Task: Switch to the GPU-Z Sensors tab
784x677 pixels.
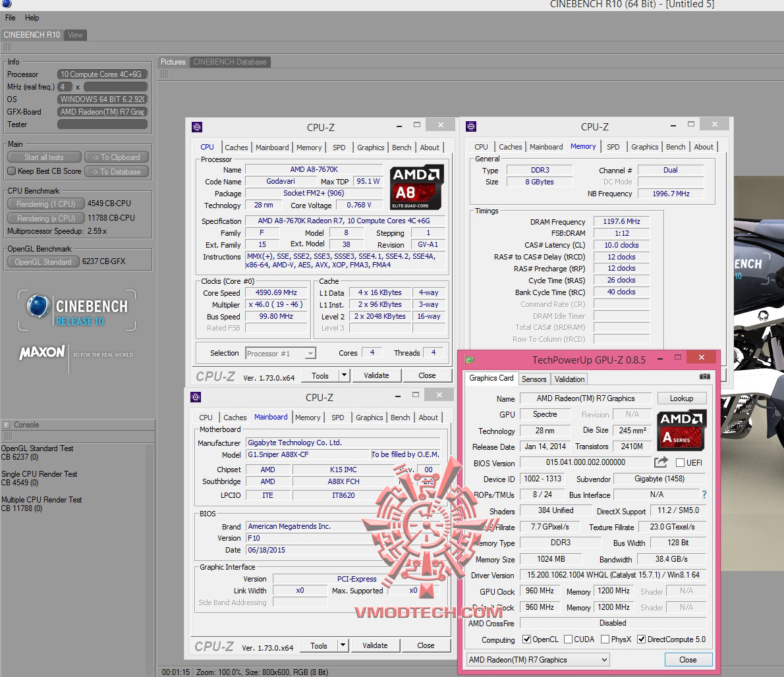Action: [534, 379]
